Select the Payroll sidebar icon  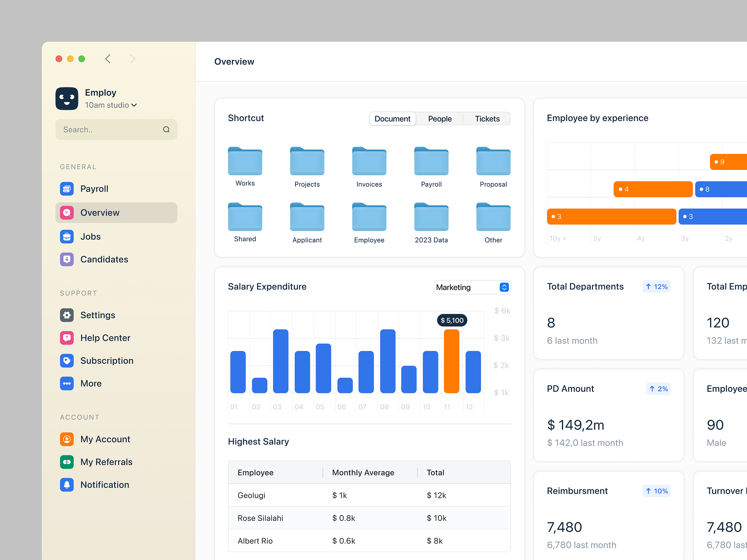click(x=67, y=189)
